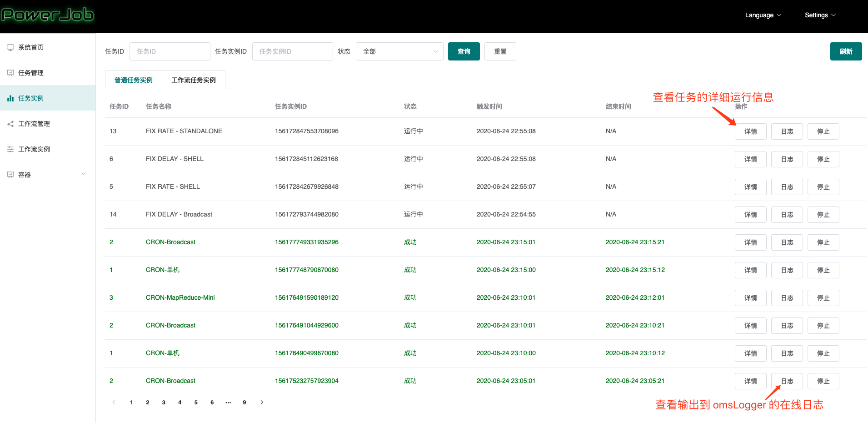Switch to the 工作流任务实例 tab
The height and width of the screenshot is (423, 868).
point(193,80)
